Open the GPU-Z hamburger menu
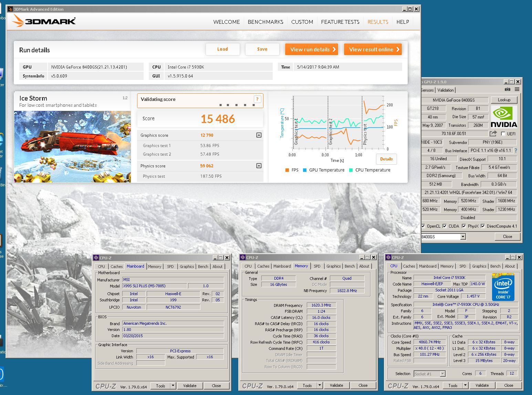This screenshot has height=395, width=532. tap(517, 89)
